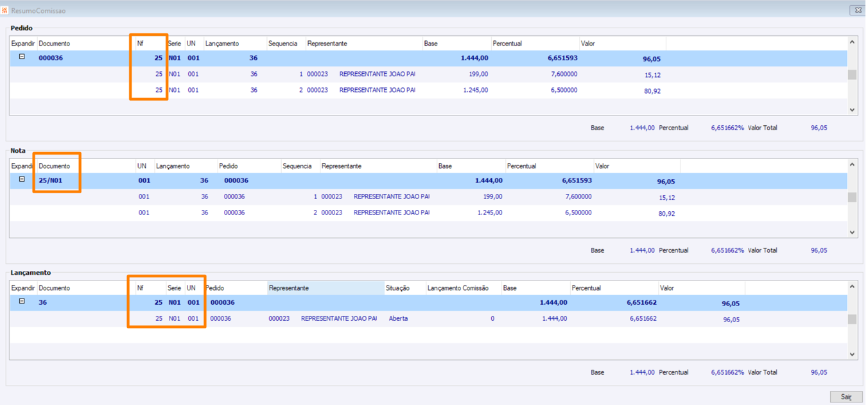Screen dimensions: 868x405
Task: Click the Sair button
Action: 846,397
